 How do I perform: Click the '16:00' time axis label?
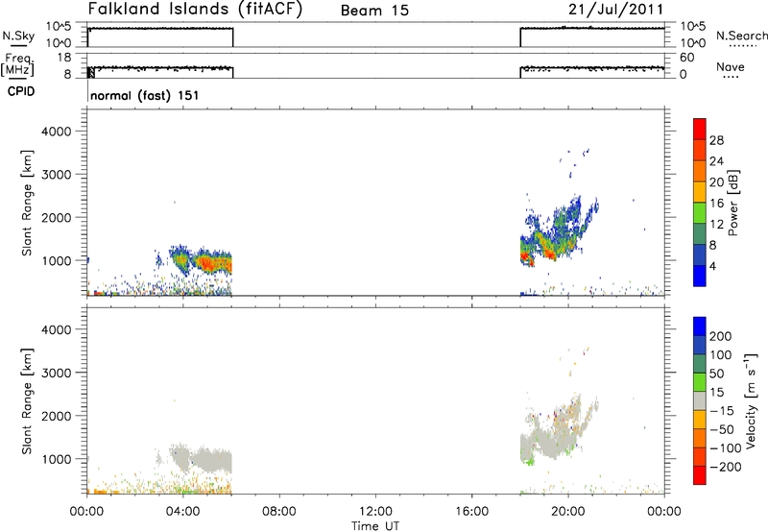(471, 512)
